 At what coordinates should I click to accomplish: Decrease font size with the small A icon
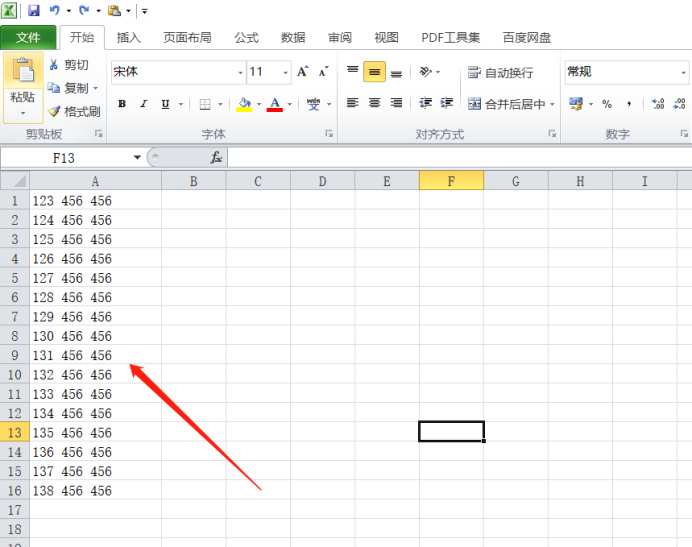click(x=323, y=72)
